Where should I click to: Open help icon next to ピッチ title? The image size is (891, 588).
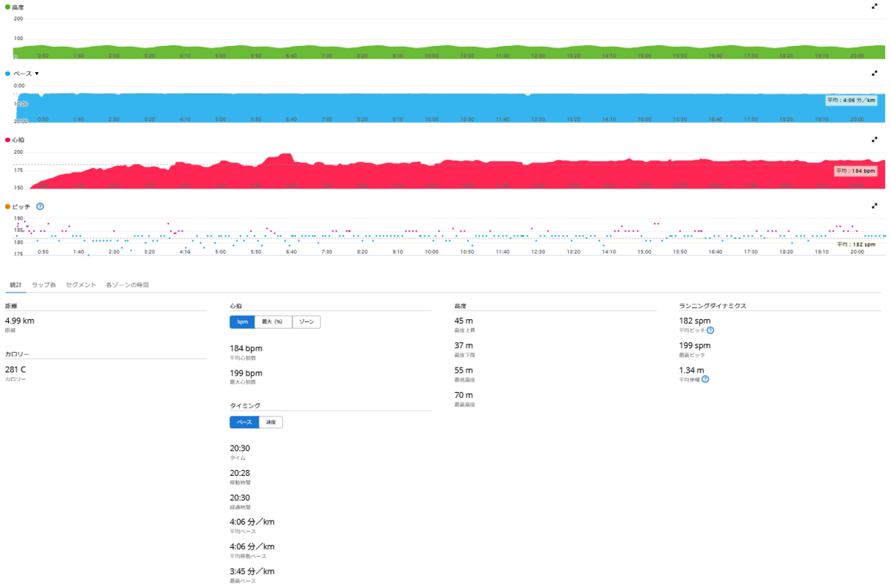point(40,206)
